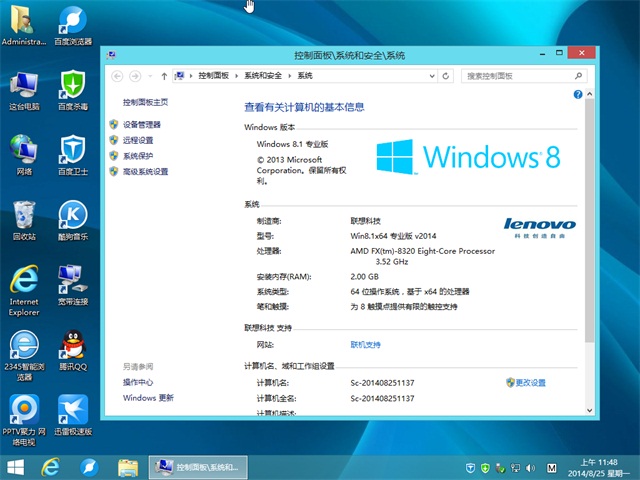Click 系统和安全 breadcrumb in address bar
640x480 pixels.
tap(263, 76)
